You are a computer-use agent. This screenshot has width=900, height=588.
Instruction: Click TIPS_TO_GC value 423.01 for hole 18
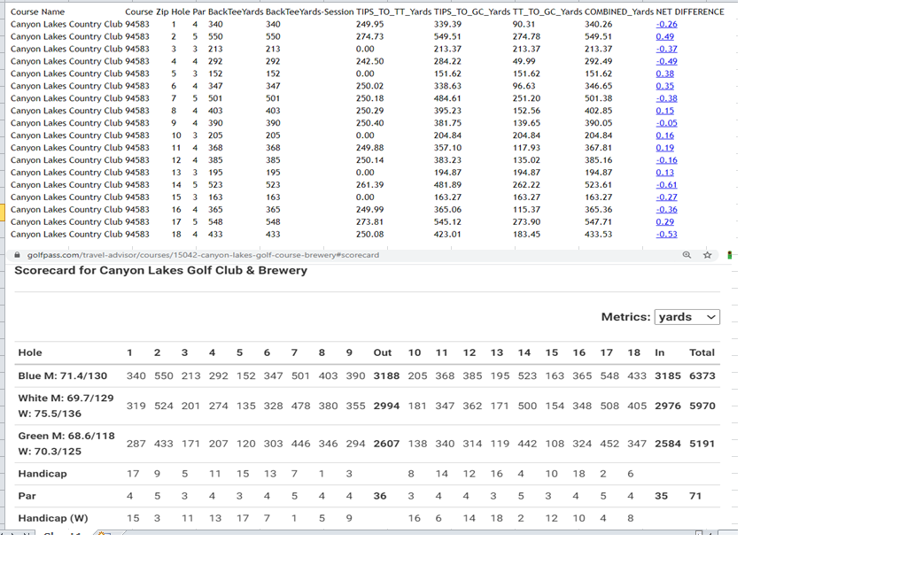point(447,234)
